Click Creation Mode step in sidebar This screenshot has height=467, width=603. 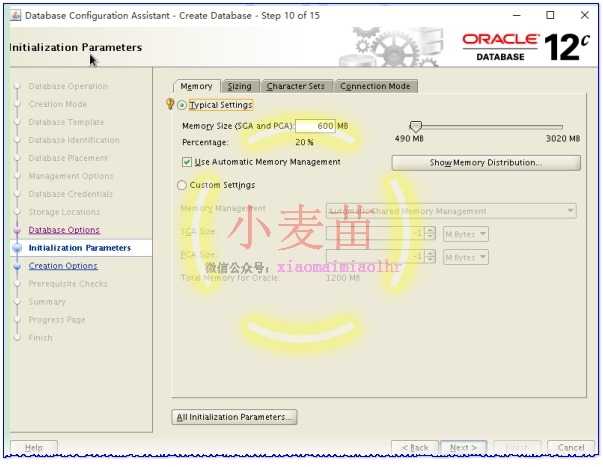(x=58, y=104)
